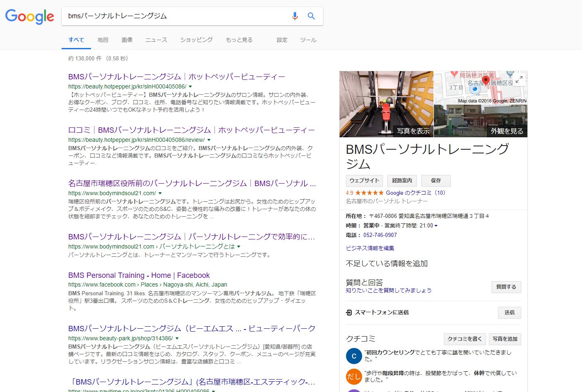The width and height of the screenshot is (582, 392).
Task: Call phone number 052-746-0907
Action: [x=380, y=235]
